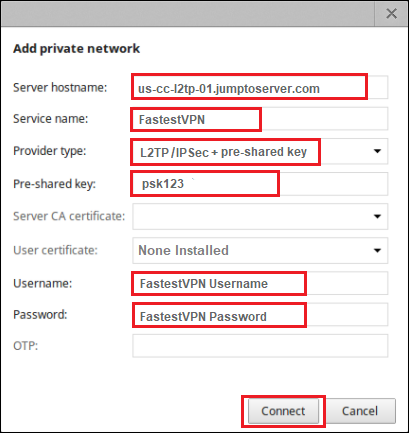Close the Add private network dialog

click(391, 14)
